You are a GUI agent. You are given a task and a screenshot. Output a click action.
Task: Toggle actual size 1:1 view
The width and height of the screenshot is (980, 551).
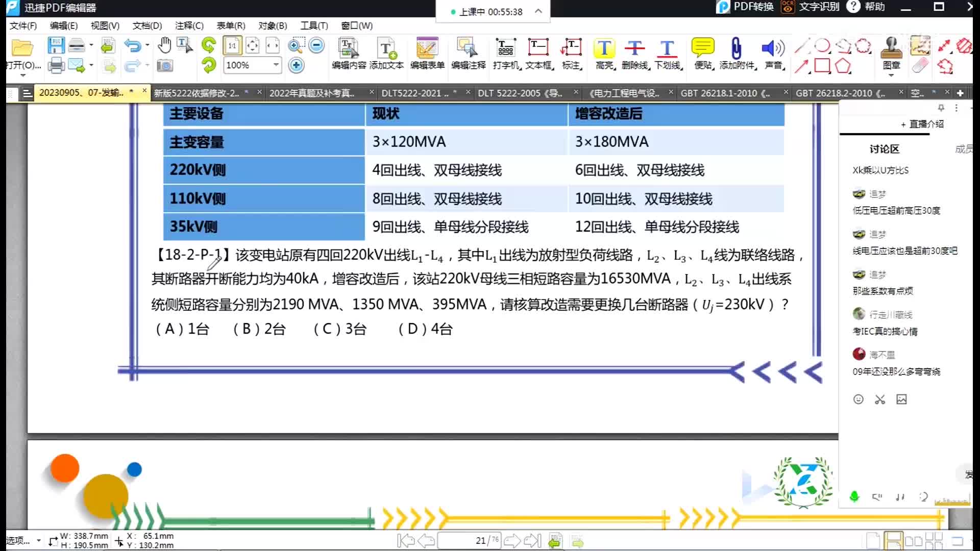[x=232, y=45]
